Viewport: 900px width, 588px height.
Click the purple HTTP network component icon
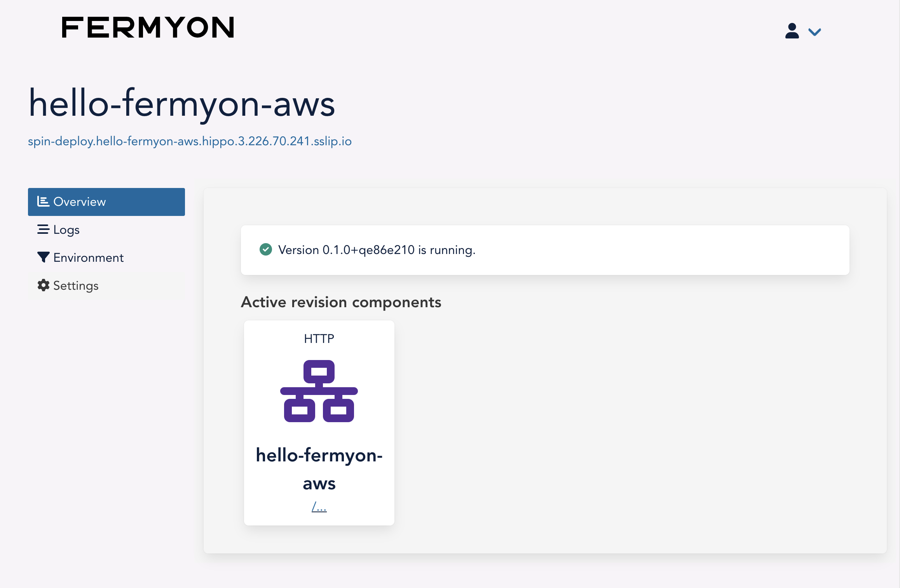coord(319,391)
